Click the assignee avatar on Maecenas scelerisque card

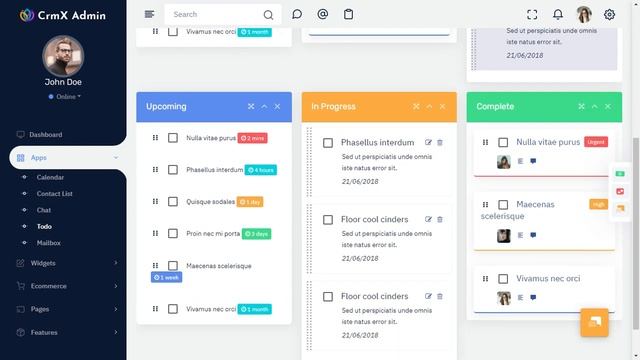[504, 236]
